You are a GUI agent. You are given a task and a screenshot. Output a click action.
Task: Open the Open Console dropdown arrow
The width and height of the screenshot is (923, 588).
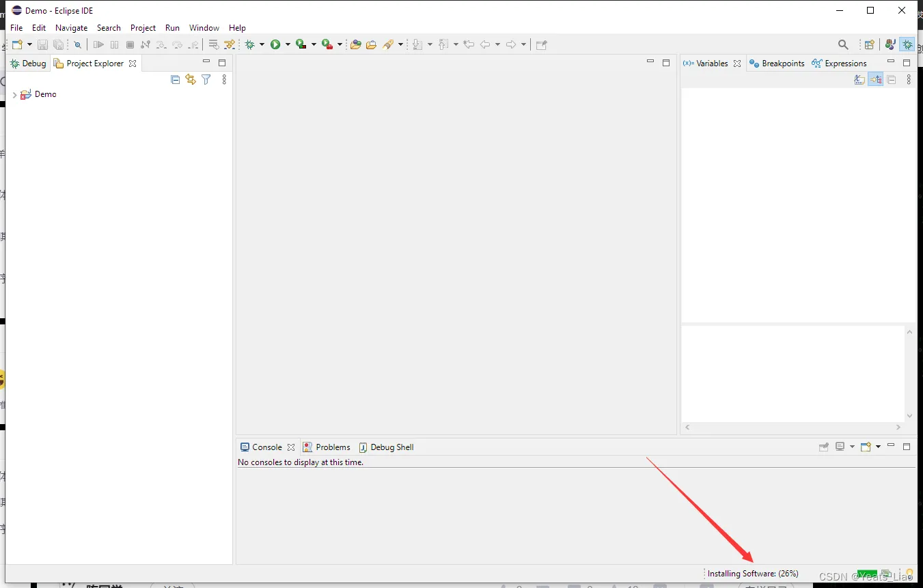click(877, 447)
